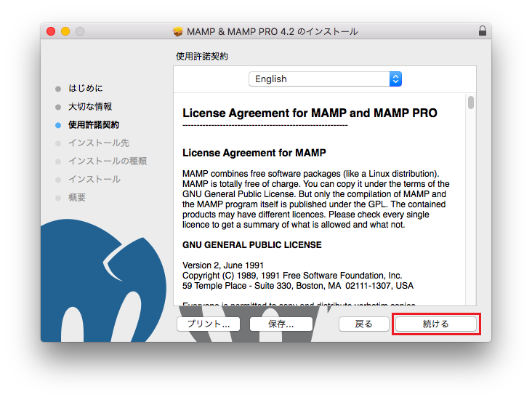Select the 概要 step in sidebar

pyautogui.click(x=77, y=197)
